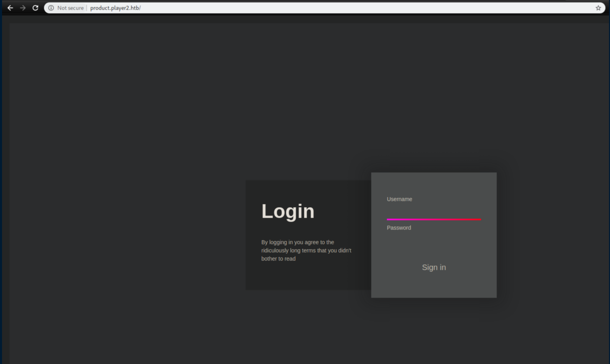
Task: Bookmark this page with the star icon
Action: click(x=598, y=8)
